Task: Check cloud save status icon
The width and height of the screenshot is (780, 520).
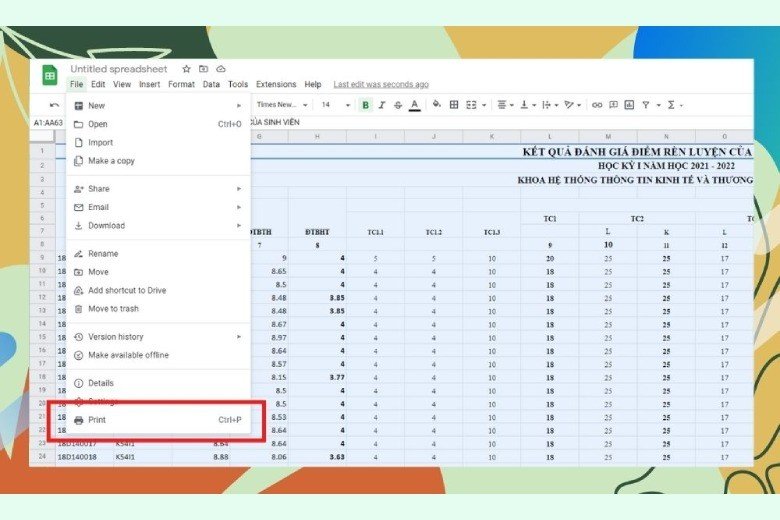Action: (x=221, y=69)
